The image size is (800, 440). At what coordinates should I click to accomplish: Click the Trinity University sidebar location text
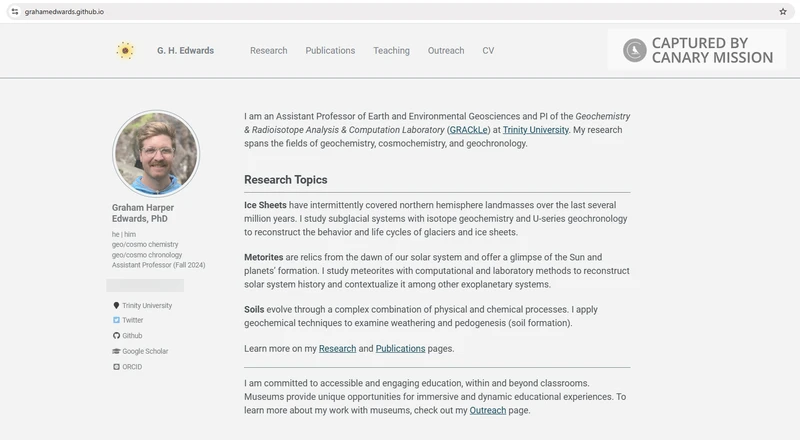click(x=147, y=305)
